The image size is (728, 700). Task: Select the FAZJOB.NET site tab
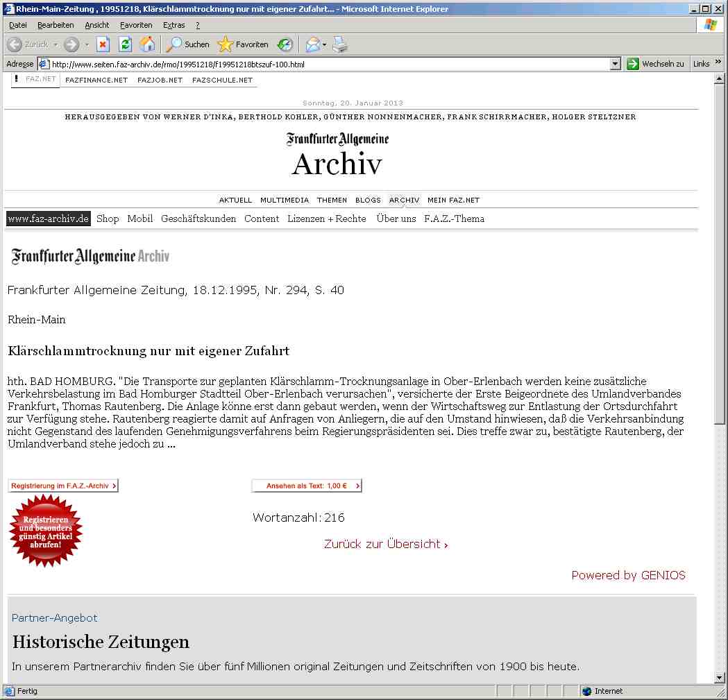pos(160,80)
